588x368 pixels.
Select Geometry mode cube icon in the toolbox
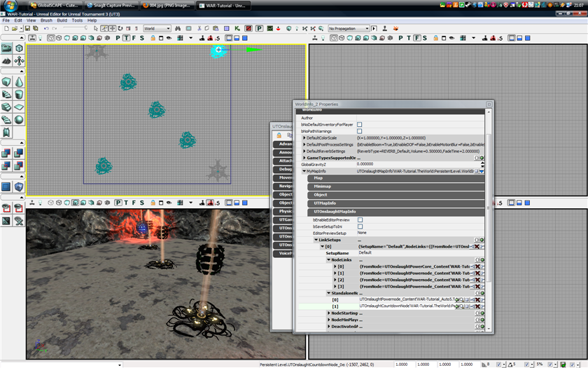[19, 48]
